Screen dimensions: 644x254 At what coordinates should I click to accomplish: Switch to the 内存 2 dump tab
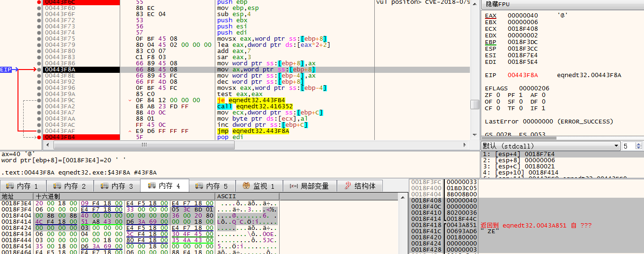71,186
